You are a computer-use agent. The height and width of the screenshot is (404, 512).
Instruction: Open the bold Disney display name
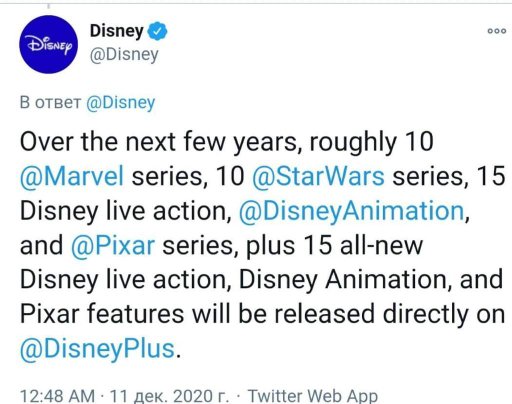[x=117, y=31]
